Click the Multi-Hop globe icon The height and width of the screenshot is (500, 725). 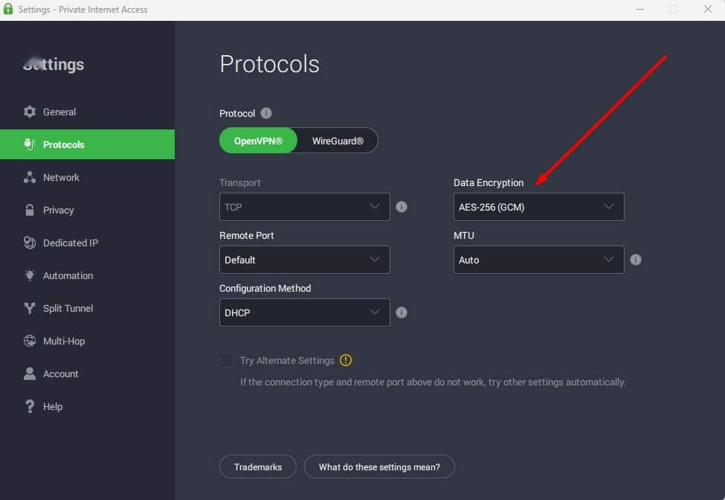29,341
